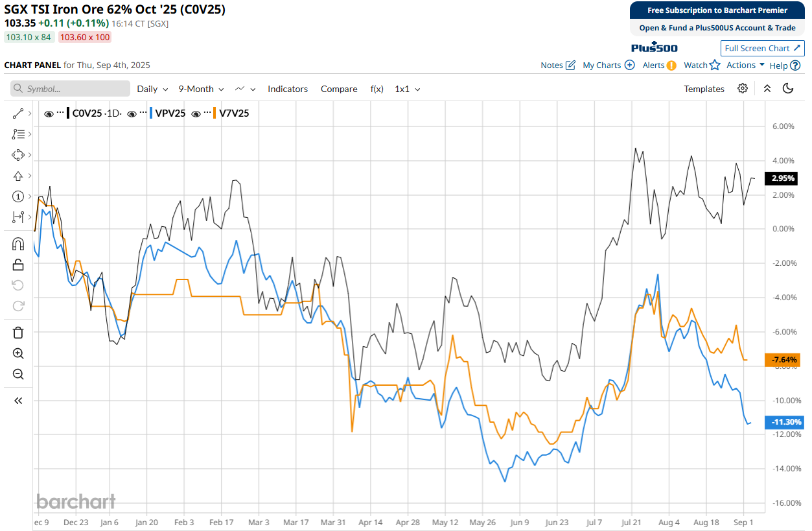This screenshot has width=812, height=531.
Task: Collapse the left drawing toolbar
Action: [18, 401]
